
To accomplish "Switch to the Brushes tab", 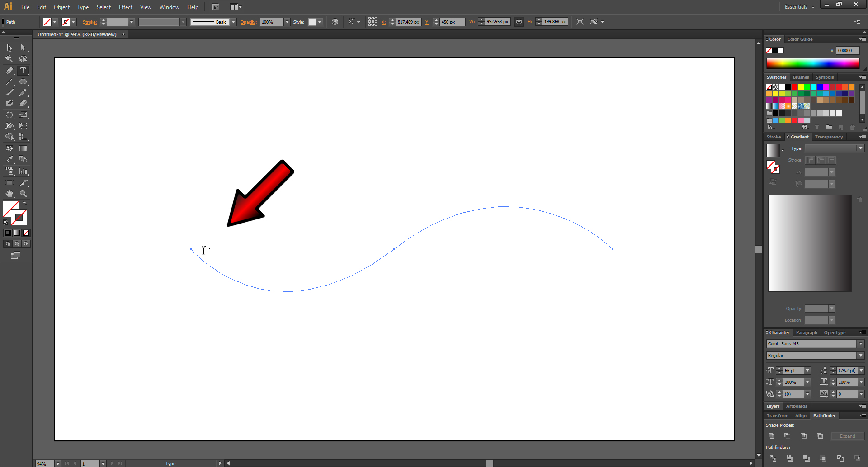I will (x=801, y=77).
